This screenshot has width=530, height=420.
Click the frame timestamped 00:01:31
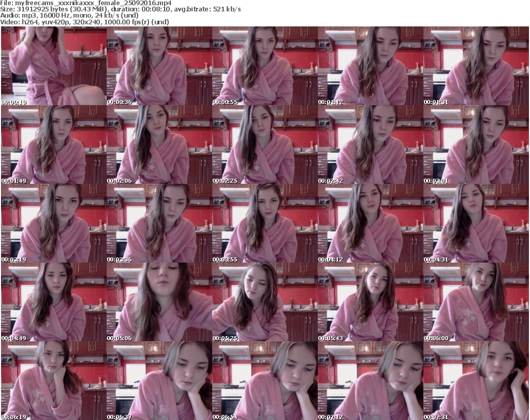coord(476,66)
